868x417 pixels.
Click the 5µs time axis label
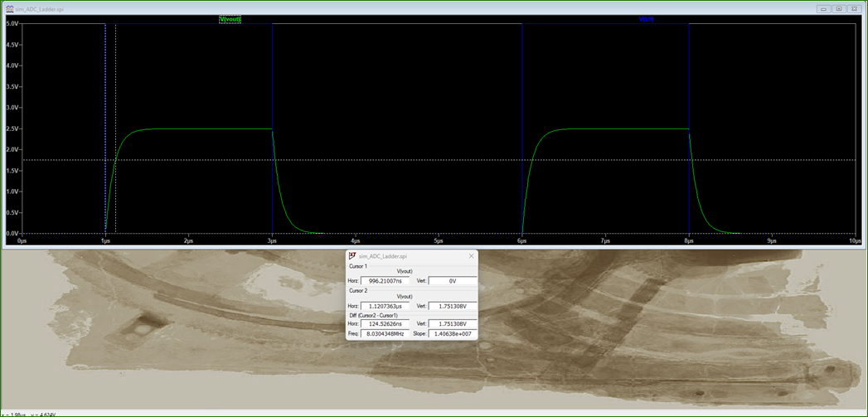click(439, 241)
